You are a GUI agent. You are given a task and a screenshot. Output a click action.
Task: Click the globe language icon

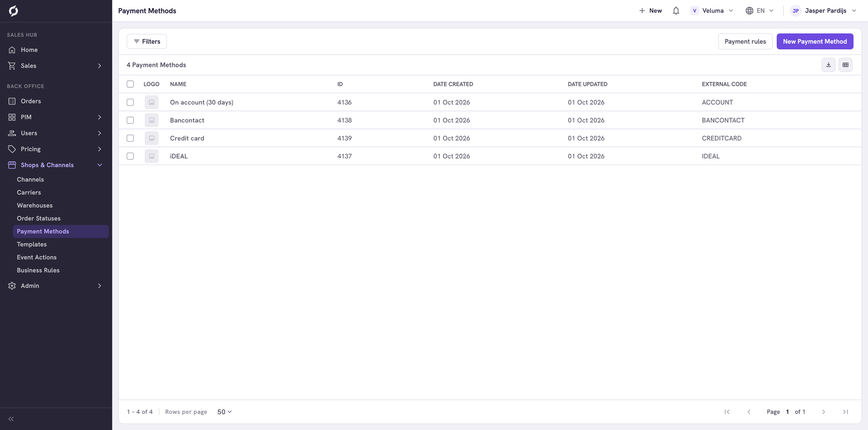click(x=749, y=10)
